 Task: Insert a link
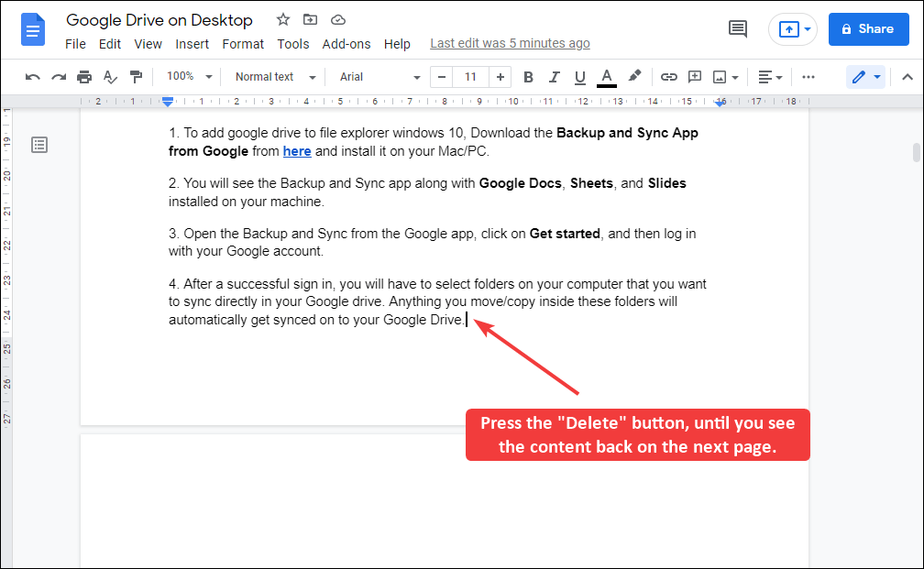coord(668,76)
